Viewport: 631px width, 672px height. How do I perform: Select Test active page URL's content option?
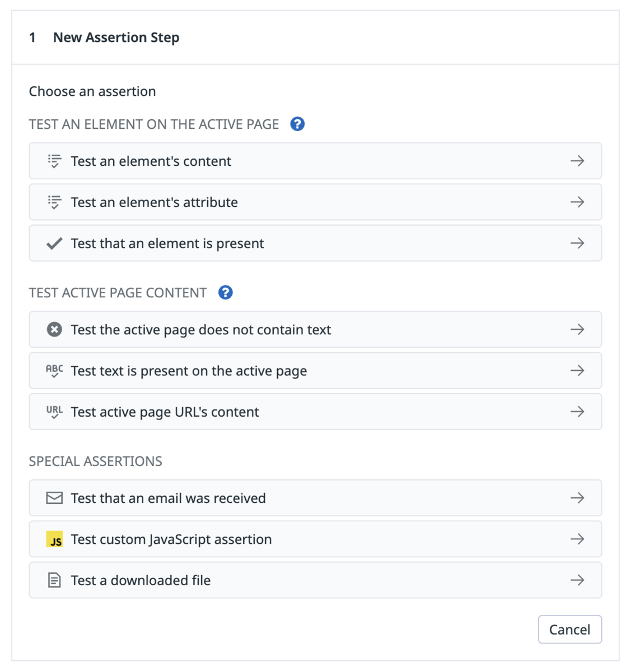tap(315, 412)
